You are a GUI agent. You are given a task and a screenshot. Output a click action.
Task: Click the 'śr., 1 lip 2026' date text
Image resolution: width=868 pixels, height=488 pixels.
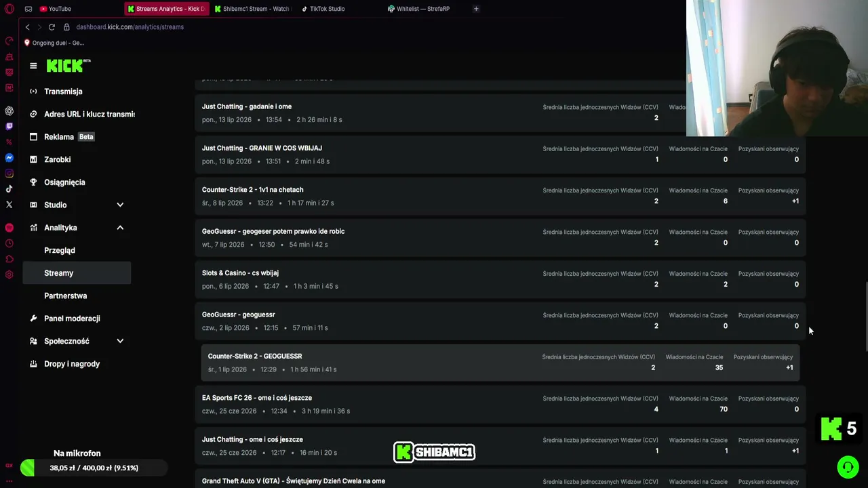[227, 369]
